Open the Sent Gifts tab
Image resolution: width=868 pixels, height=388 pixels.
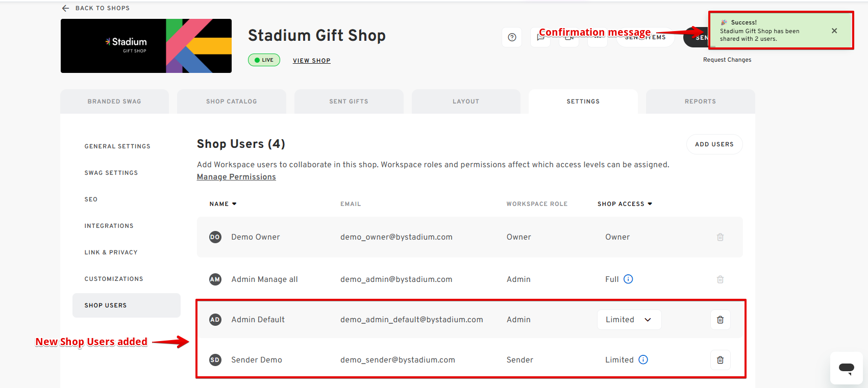coord(349,101)
